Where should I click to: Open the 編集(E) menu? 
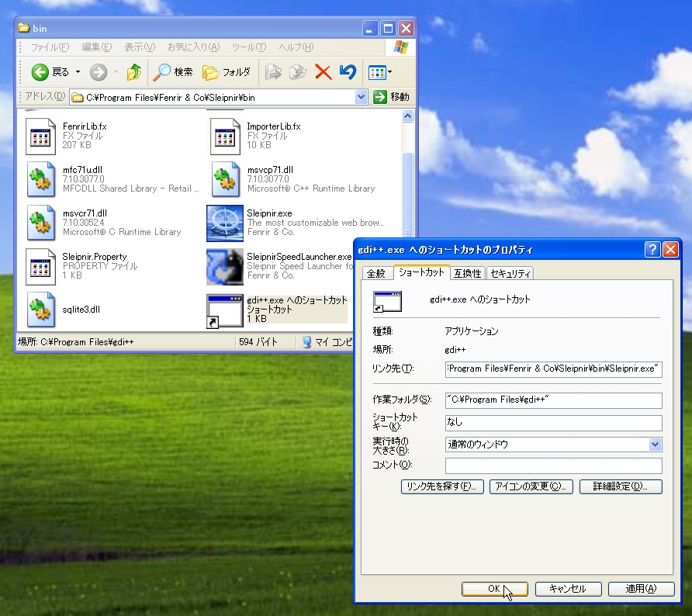point(97,47)
